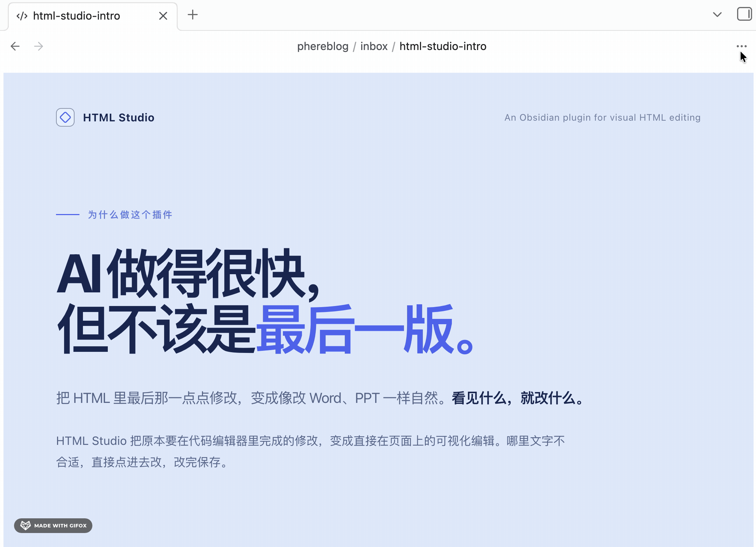Expand the tab list chevron
756x547 pixels.
pyautogui.click(x=717, y=15)
